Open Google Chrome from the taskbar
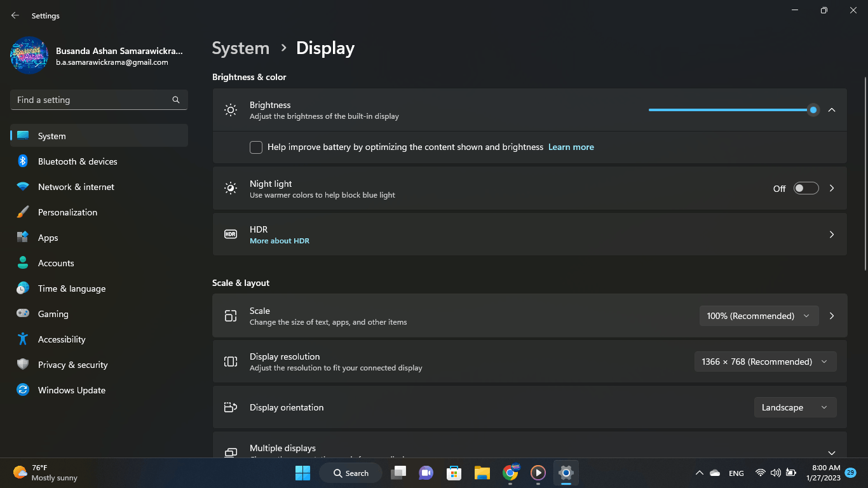The image size is (868, 488). click(510, 473)
